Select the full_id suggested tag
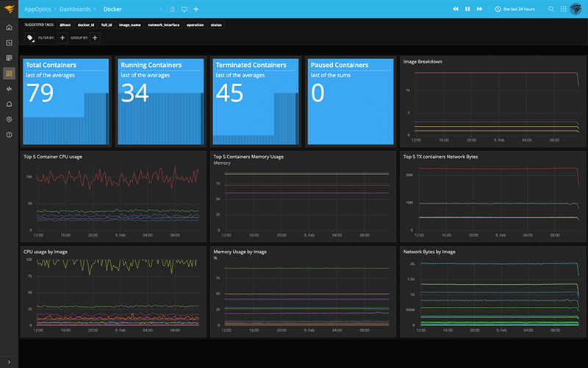The width and height of the screenshot is (588, 368). coord(107,25)
